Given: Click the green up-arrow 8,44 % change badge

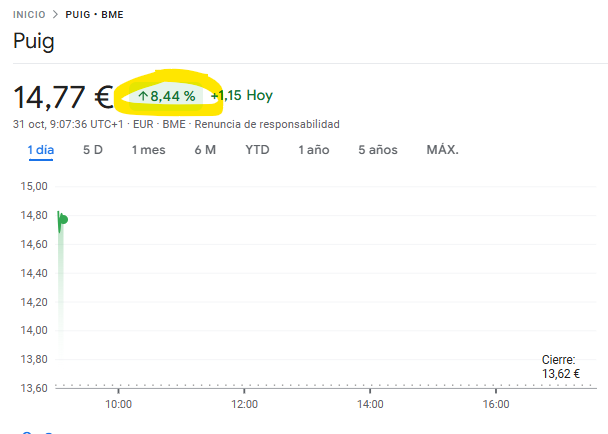Looking at the screenshot, I should click(166, 96).
